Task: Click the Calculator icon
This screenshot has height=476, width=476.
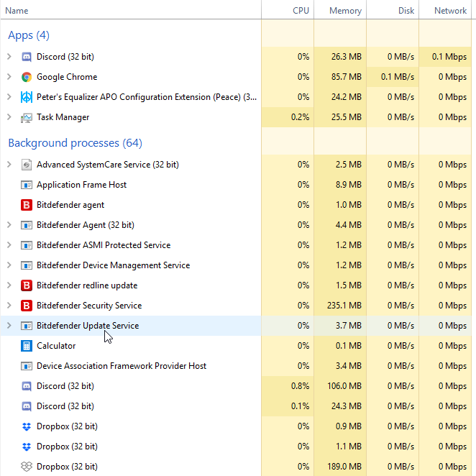Action: (27, 346)
